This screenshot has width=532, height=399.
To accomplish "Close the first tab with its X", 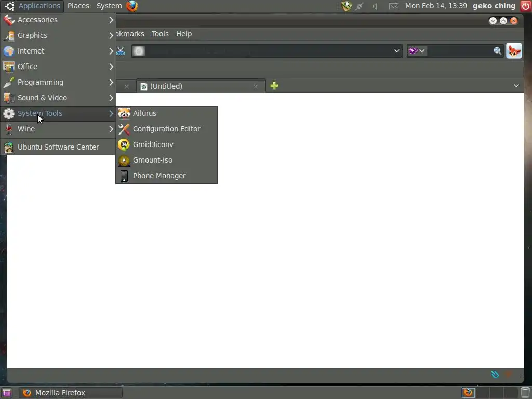I will point(127,87).
